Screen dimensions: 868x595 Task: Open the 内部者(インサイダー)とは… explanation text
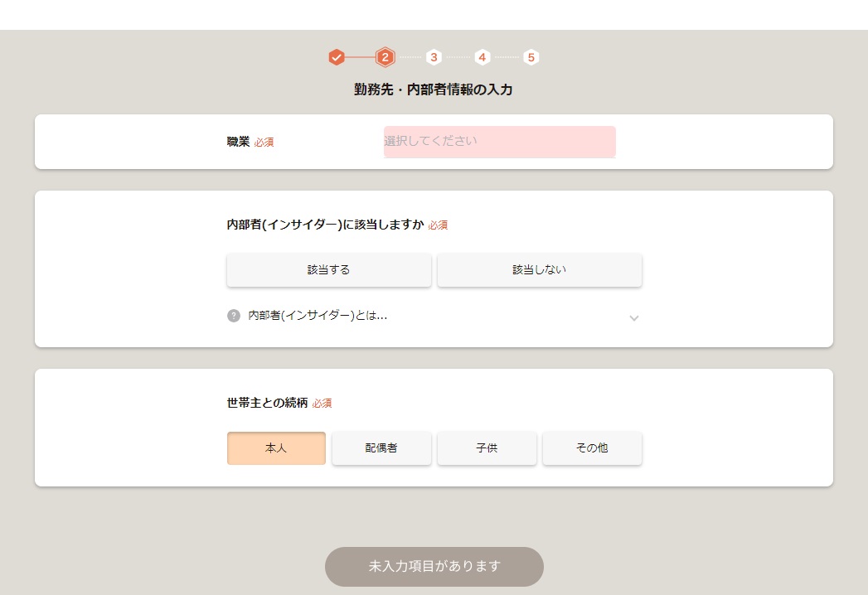[x=318, y=316]
